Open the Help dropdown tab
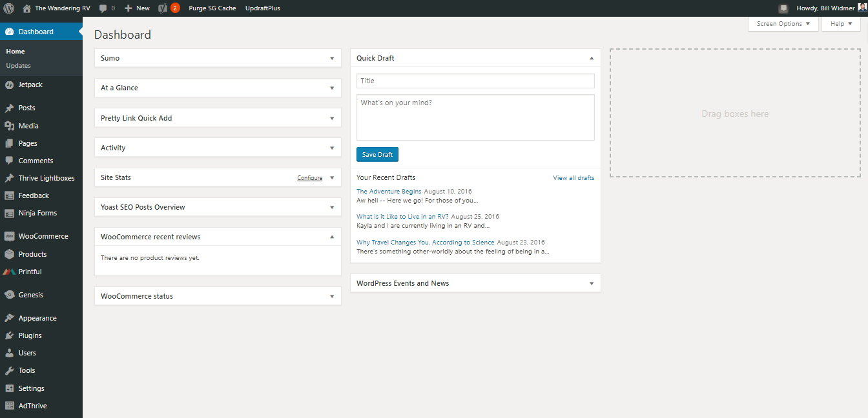 point(841,24)
